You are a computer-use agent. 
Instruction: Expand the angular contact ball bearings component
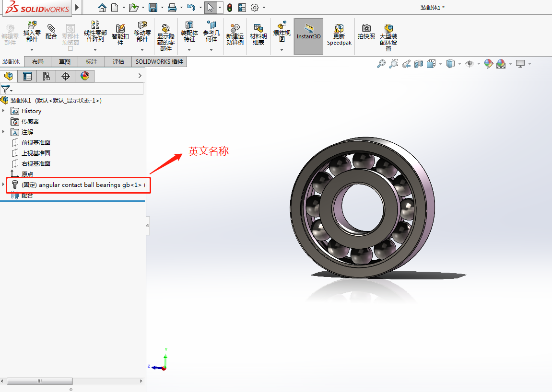click(x=3, y=185)
